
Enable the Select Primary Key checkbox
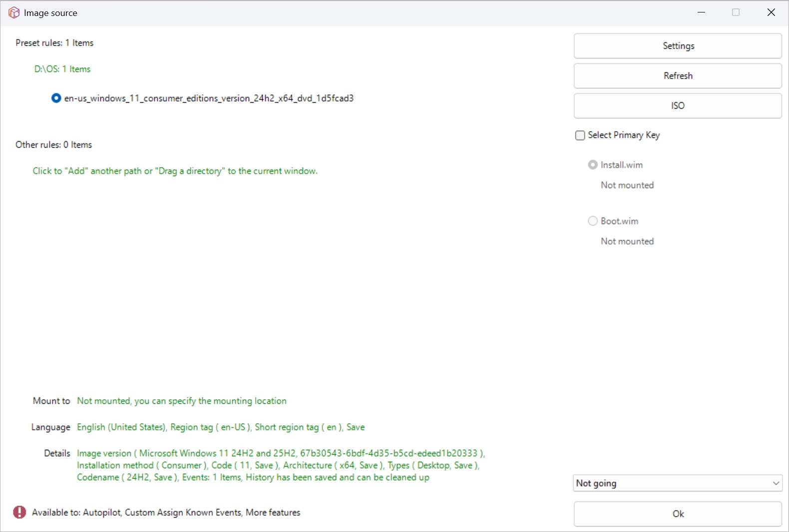tap(580, 135)
